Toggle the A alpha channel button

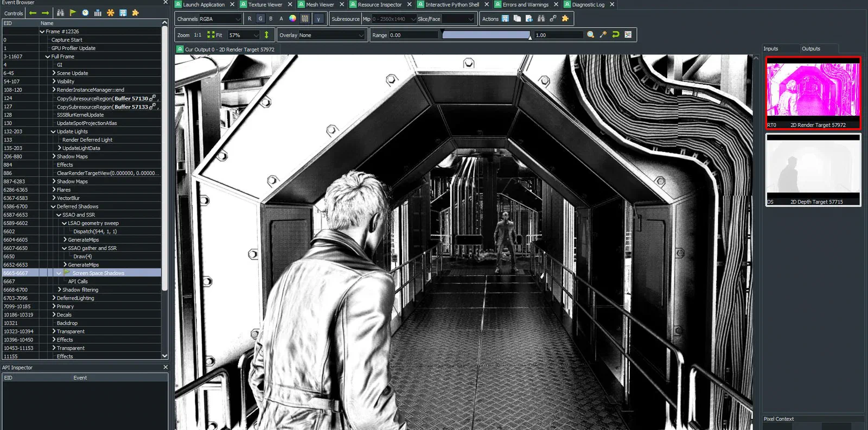click(281, 18)
